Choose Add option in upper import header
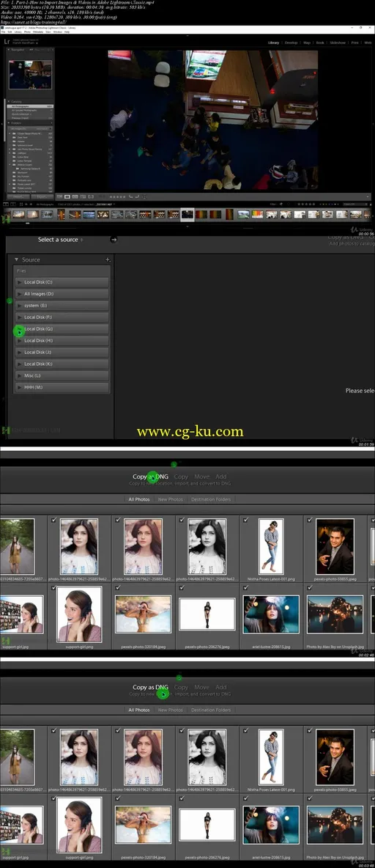375x868 pixels. [x=220, y=477]
